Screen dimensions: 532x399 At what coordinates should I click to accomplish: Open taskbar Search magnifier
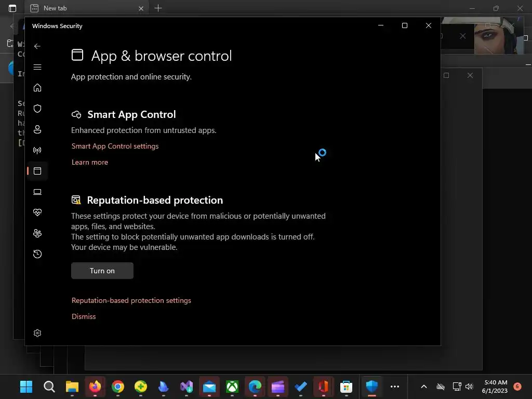click(x=49, y=387)
